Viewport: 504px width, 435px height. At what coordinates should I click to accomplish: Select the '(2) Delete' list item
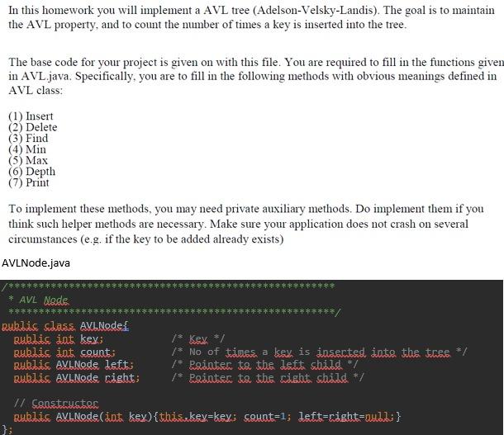(33, 127)
